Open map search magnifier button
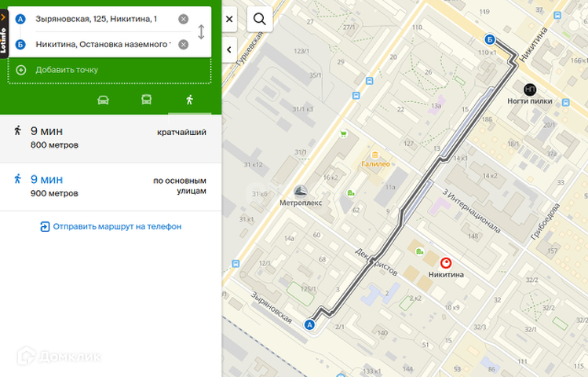 pyautogui.click(x=260, y=19)
